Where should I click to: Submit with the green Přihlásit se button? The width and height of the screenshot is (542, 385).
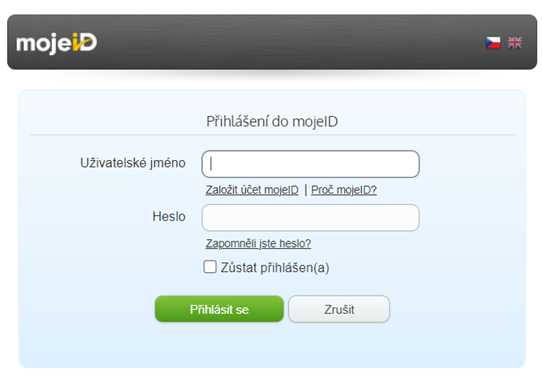tap(219, 309)
